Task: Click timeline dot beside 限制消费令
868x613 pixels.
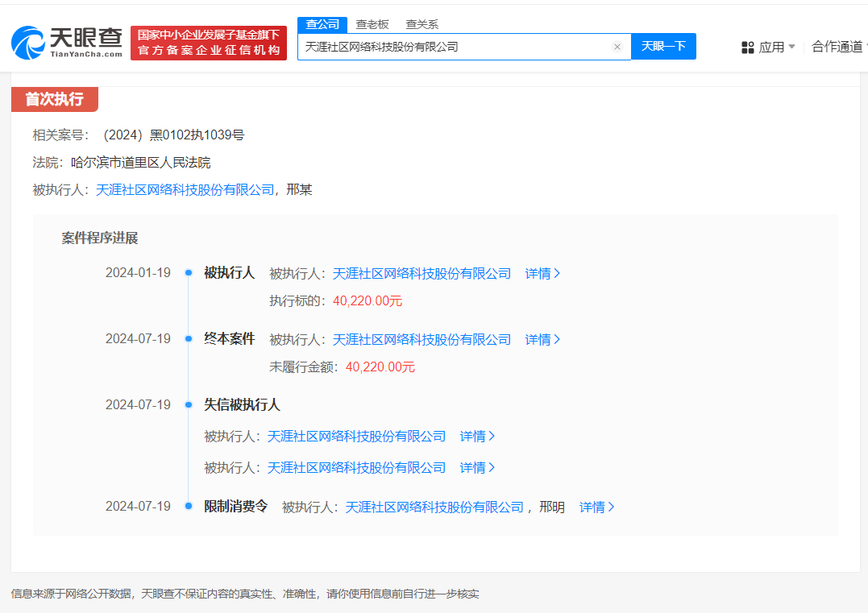Action: (x=189, y=506)
